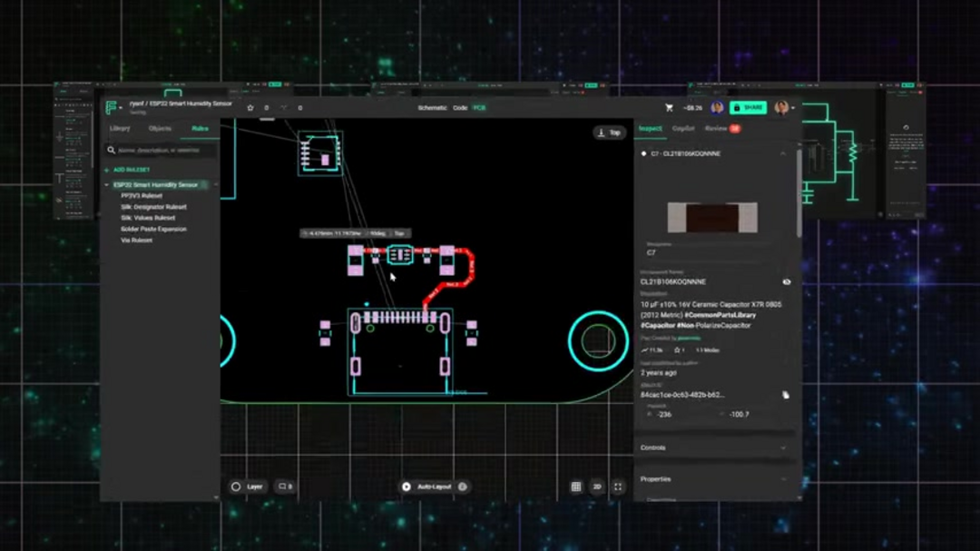Copy the part UUID using the copy icon
The height and width of the screenshot is (551, 980).
(x=788, y=392)
